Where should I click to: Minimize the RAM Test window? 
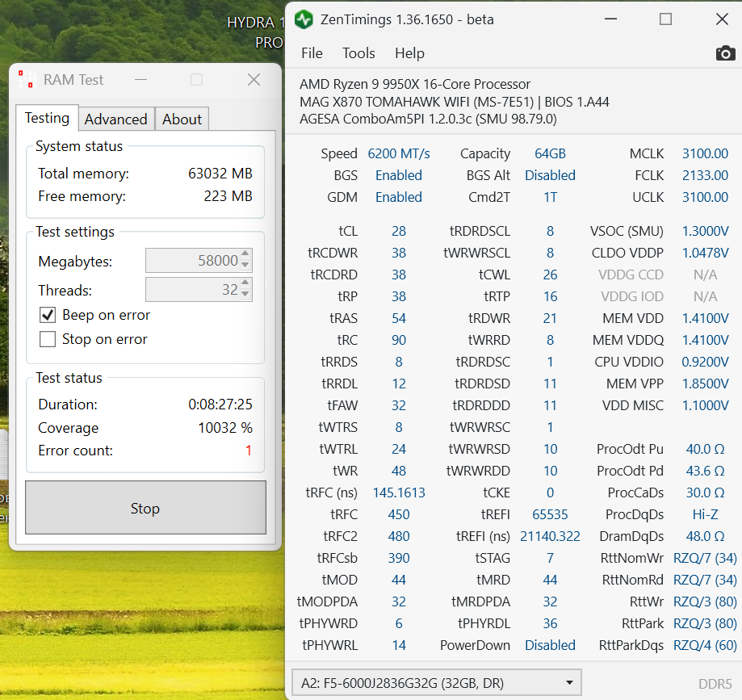pyautogui.click(x=141, y=79)
